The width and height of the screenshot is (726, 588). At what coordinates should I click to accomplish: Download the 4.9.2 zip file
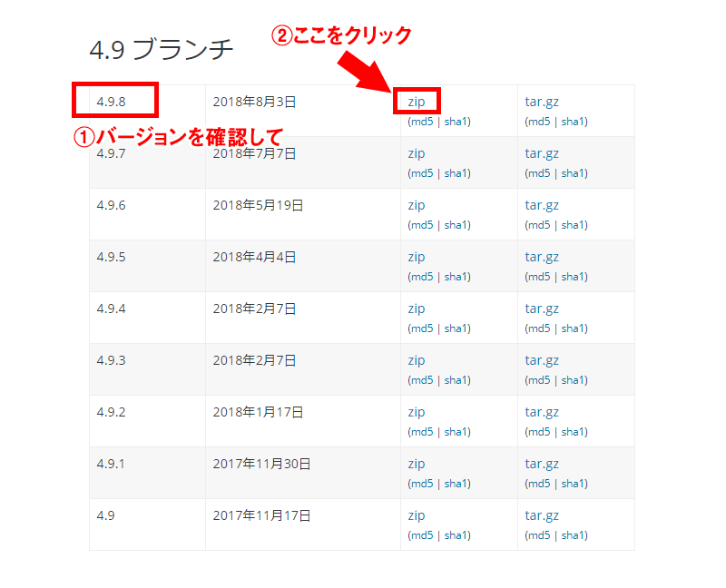(417, 412)
